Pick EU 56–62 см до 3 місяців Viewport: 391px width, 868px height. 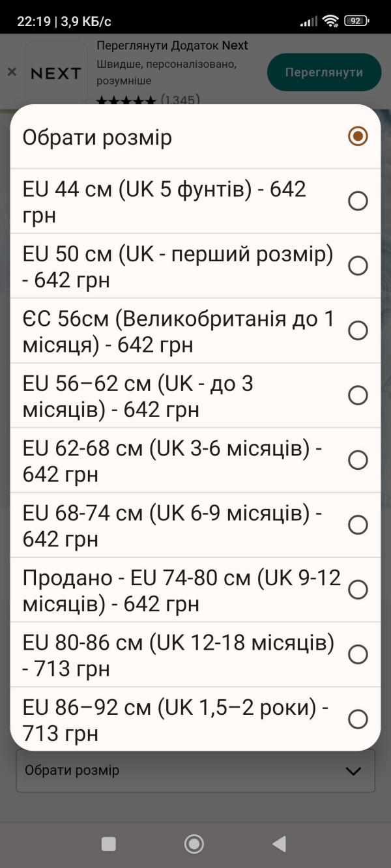click(358, 395)
